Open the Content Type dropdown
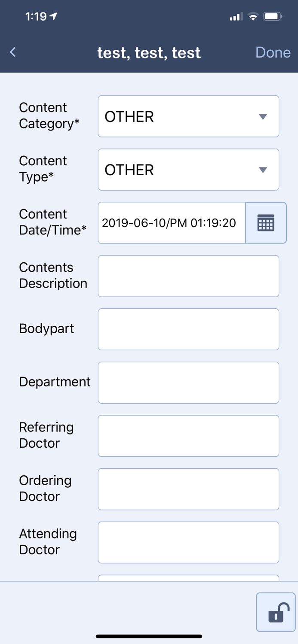 [x=188, y=170]
